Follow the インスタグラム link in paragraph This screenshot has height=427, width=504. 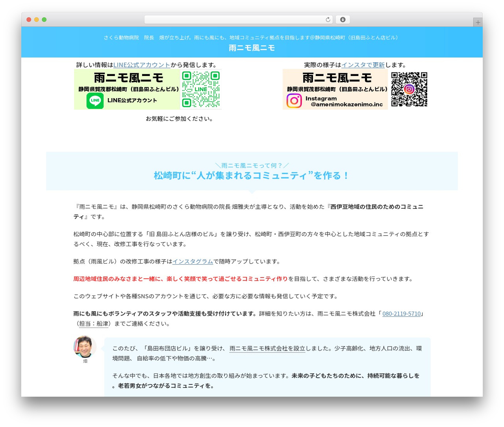[x=193, y=262]
